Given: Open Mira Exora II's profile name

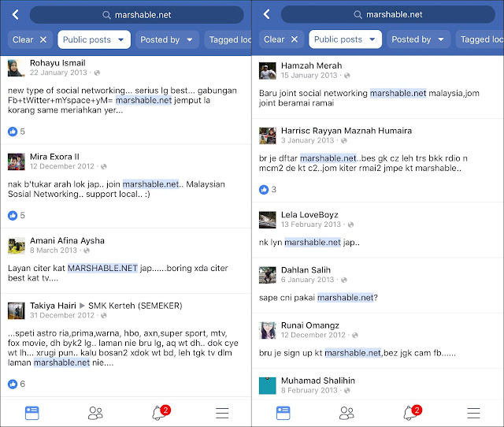Looking at the screenshot, I should [x=54, y=157].
